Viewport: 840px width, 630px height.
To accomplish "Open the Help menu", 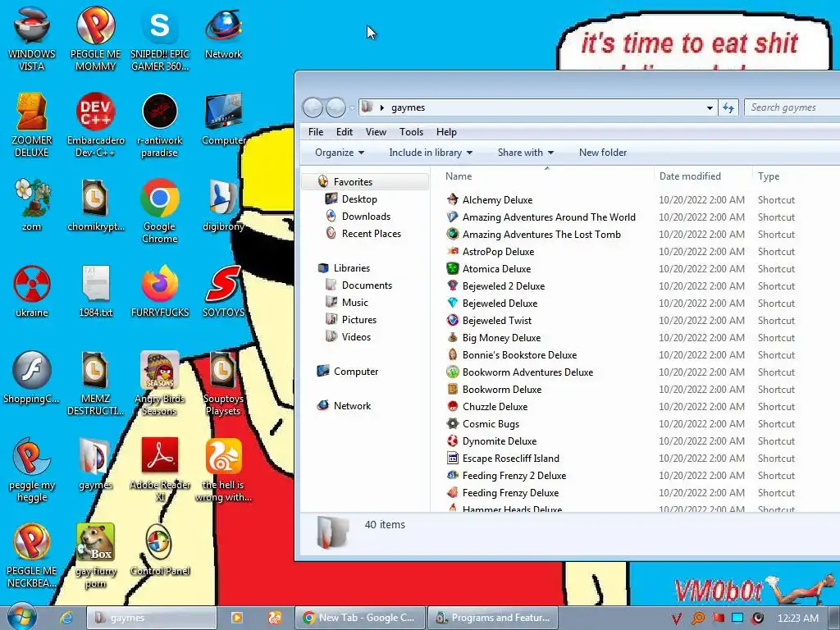I will tap(446, 132).
